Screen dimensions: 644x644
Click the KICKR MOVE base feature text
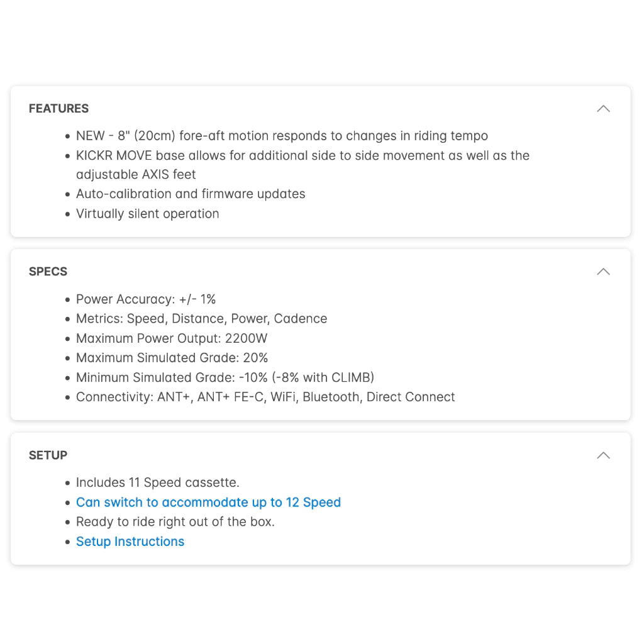(x=303, y=155)
